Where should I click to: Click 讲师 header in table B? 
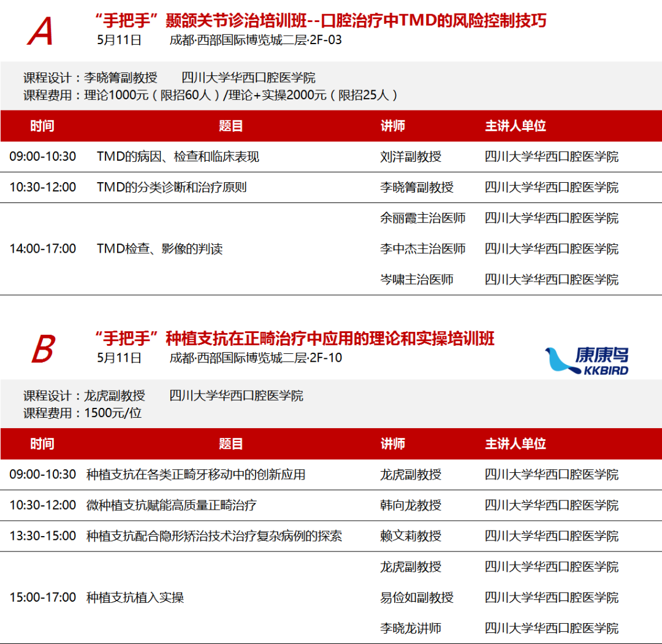pos(393,443)
